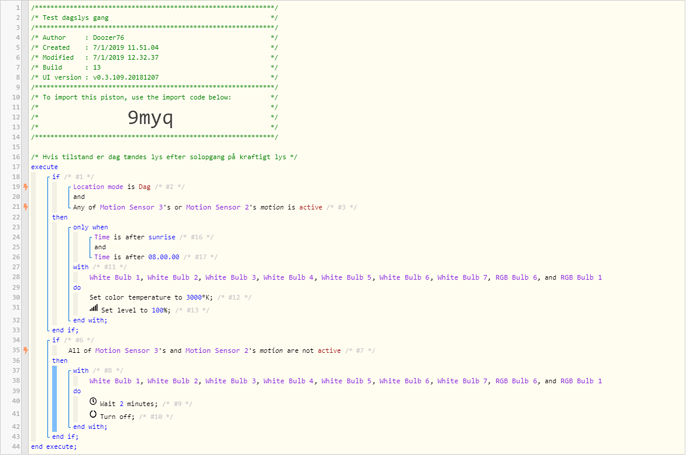Click 'end execute;' on the last line

point(54,446)
